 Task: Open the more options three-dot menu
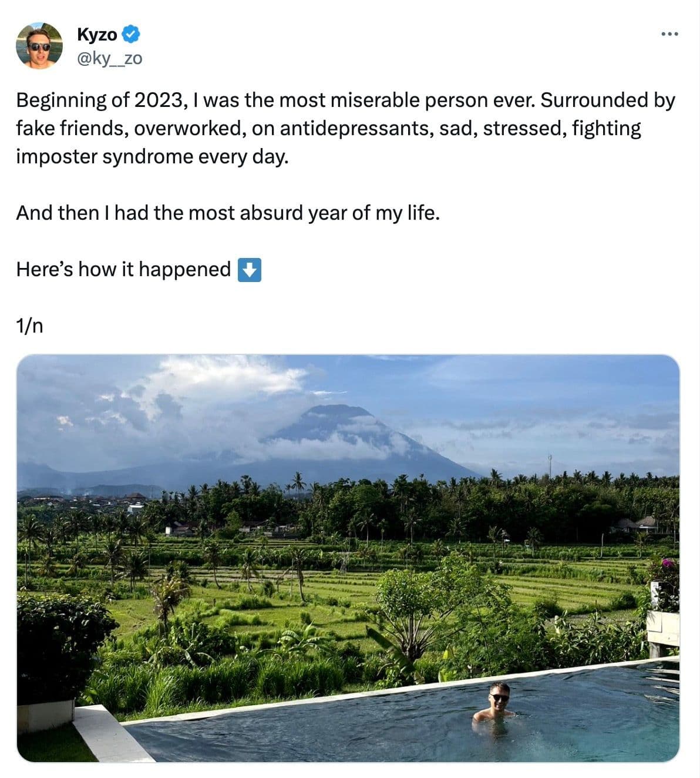tap(669, 34)
